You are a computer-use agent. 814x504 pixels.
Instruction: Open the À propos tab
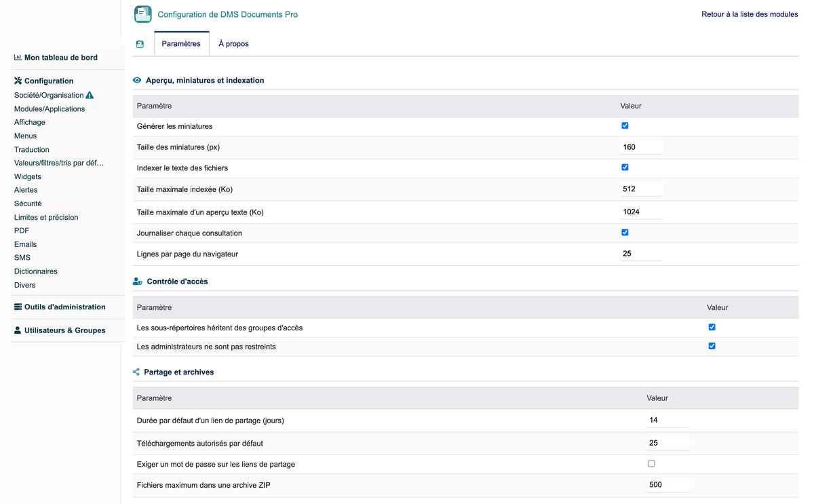(x=233, y=44)
